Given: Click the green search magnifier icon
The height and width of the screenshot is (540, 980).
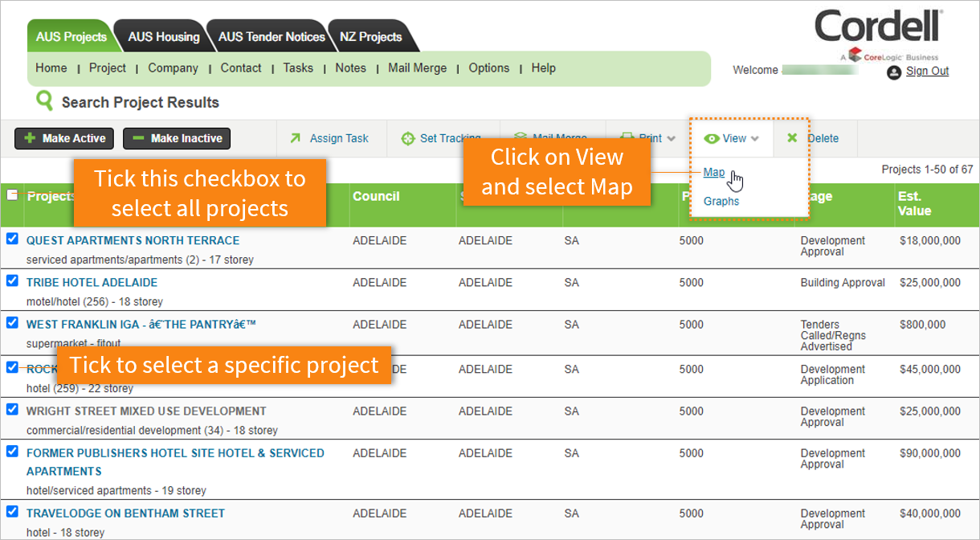Looking at the screenshot, I should pos(44,101).
